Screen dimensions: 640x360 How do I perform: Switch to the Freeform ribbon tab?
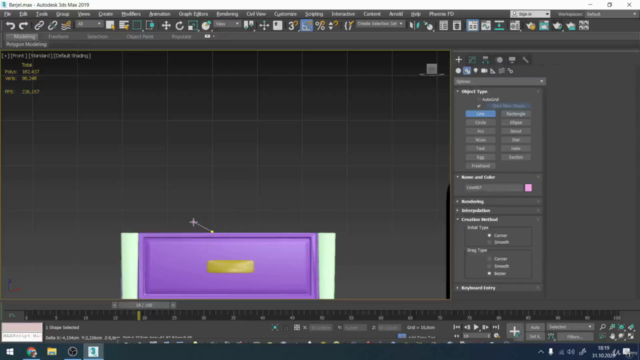pyautogui.click(x=58, y=37)
